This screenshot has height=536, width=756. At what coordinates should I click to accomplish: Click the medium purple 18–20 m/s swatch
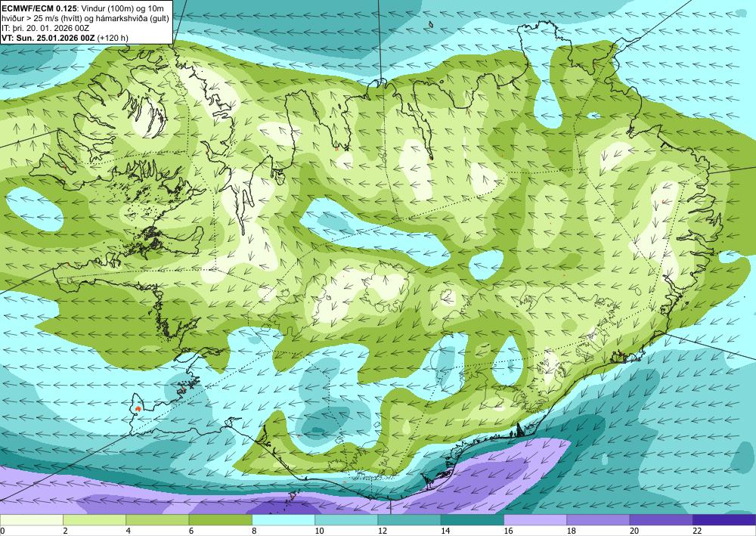coord(598,520)
